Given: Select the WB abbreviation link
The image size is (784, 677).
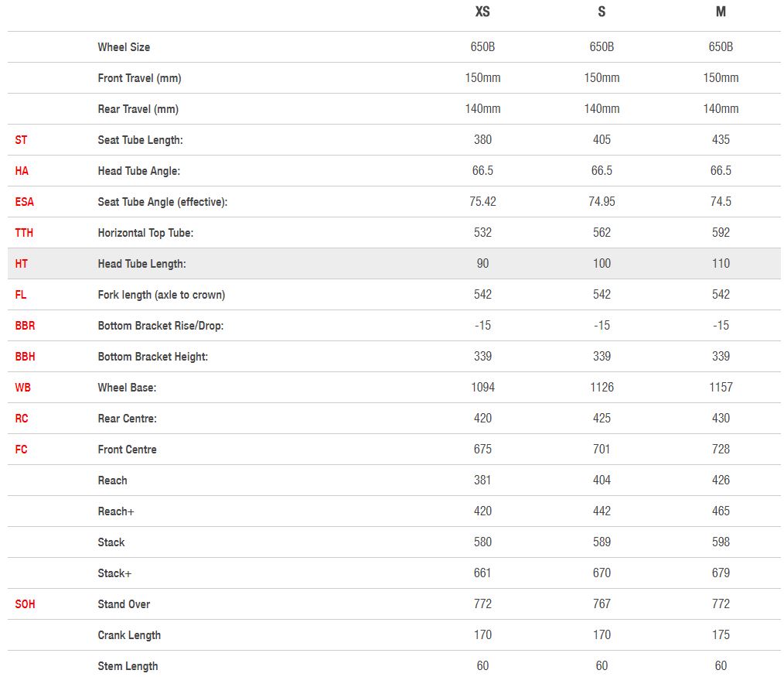Looking at the screenshot, I should [x=22, y=388].
